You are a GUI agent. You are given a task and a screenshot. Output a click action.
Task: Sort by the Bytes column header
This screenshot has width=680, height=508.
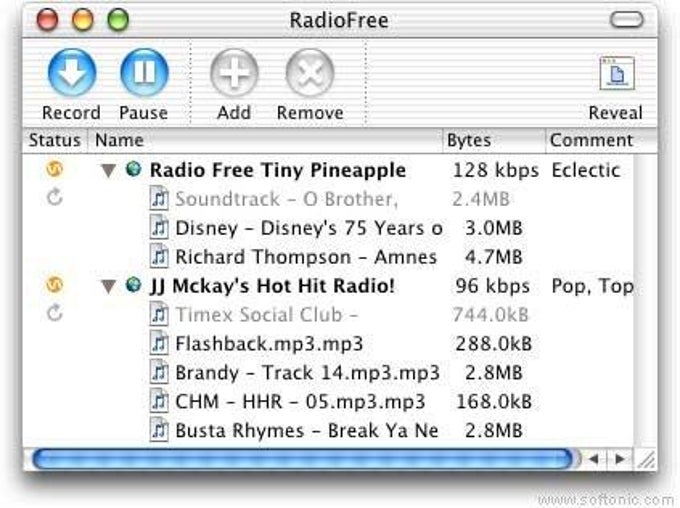tap(494, 141)
